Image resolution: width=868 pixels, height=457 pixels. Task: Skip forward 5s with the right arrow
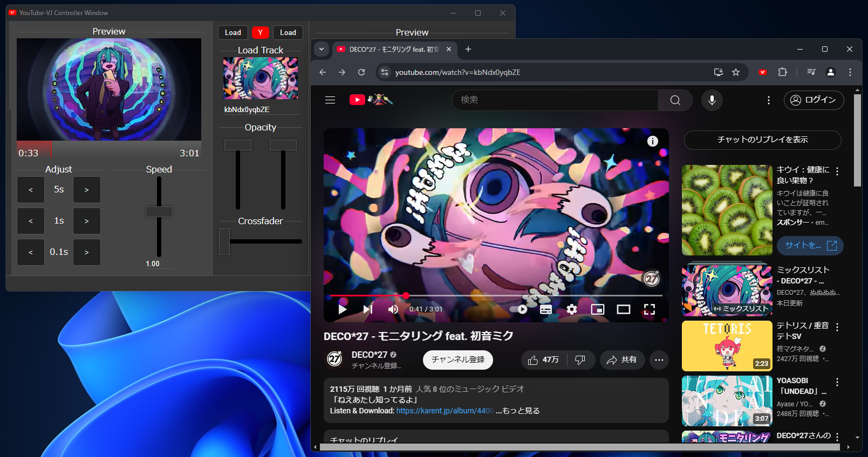pos(87,190)
